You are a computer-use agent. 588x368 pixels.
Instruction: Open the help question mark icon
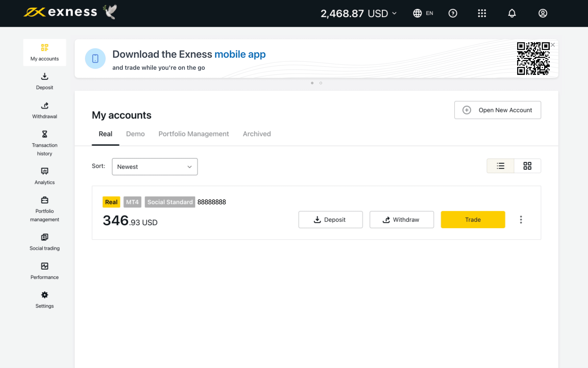coord(453,13)
